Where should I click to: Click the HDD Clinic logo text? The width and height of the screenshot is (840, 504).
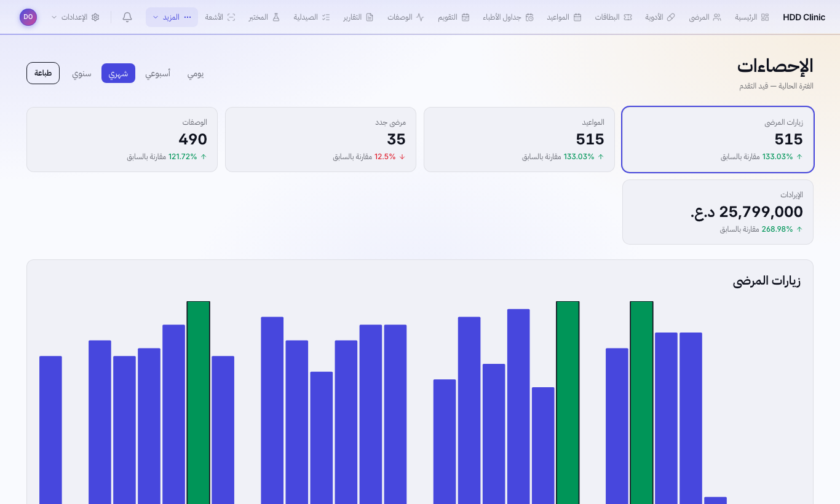point(804,17)
